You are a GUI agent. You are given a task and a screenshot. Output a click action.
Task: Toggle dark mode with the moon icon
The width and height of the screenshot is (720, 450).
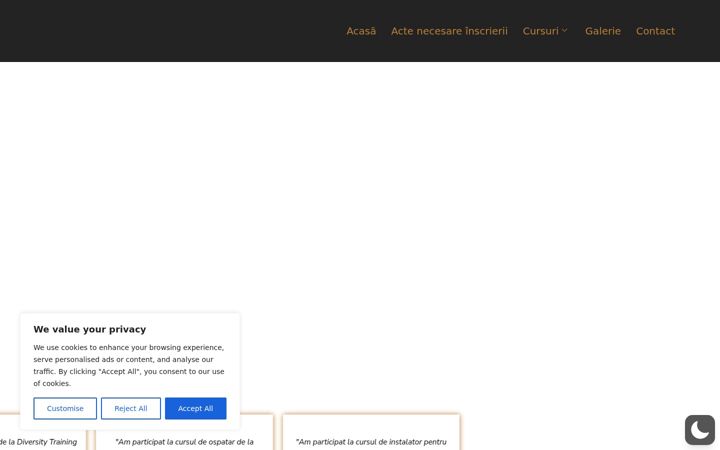pyautogui.click(x=699, y=430)
